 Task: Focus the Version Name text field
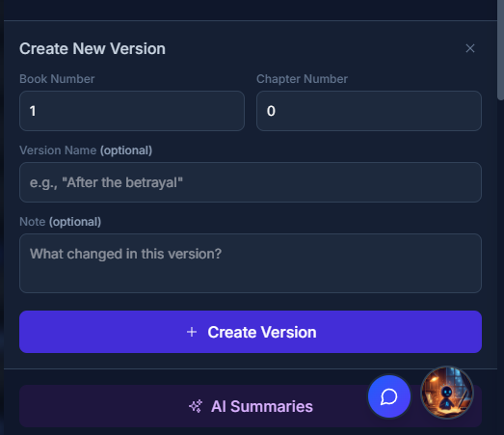[251, 182]
